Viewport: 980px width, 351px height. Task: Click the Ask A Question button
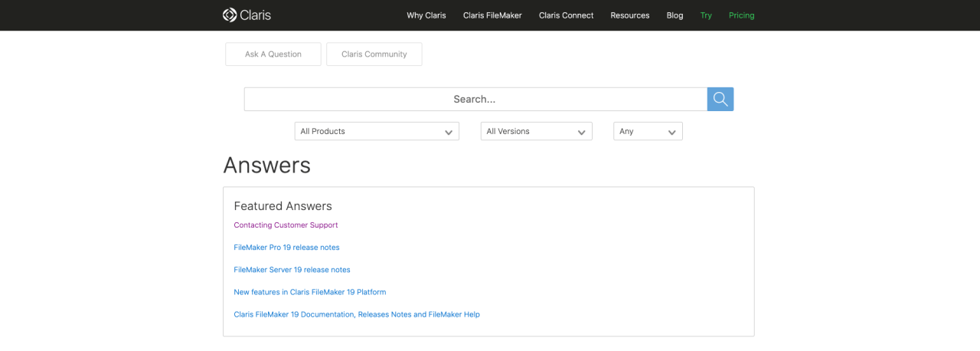pos(273,54)
